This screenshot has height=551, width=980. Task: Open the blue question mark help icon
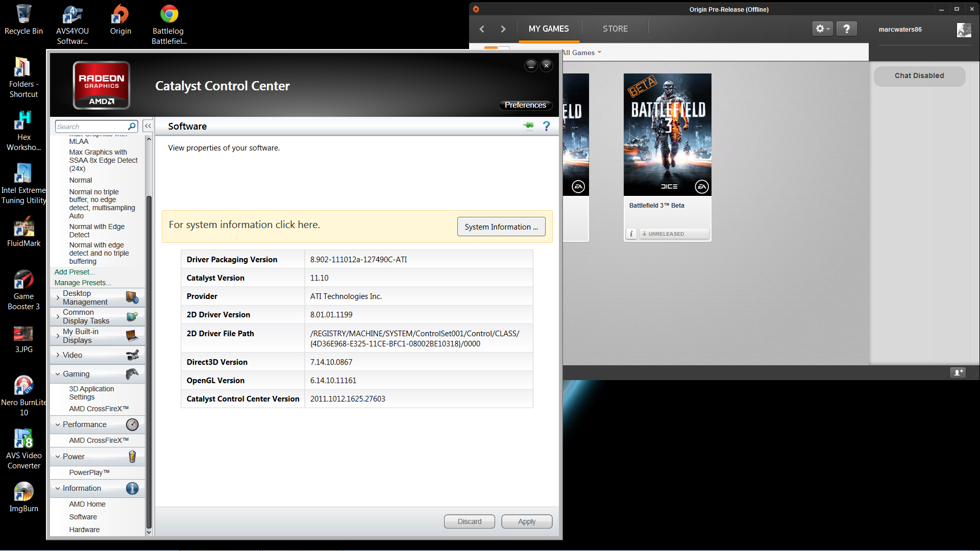546,126
